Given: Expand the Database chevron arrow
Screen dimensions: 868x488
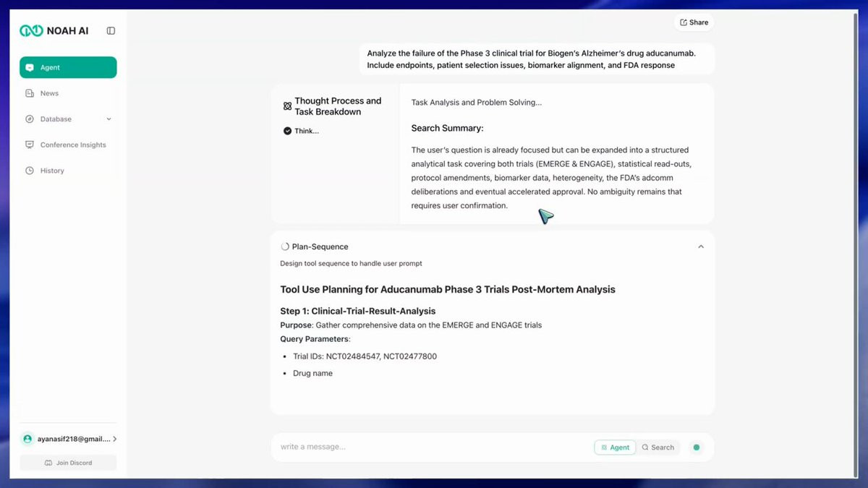Looking at the screenshot, I should [x=109, y=119].
